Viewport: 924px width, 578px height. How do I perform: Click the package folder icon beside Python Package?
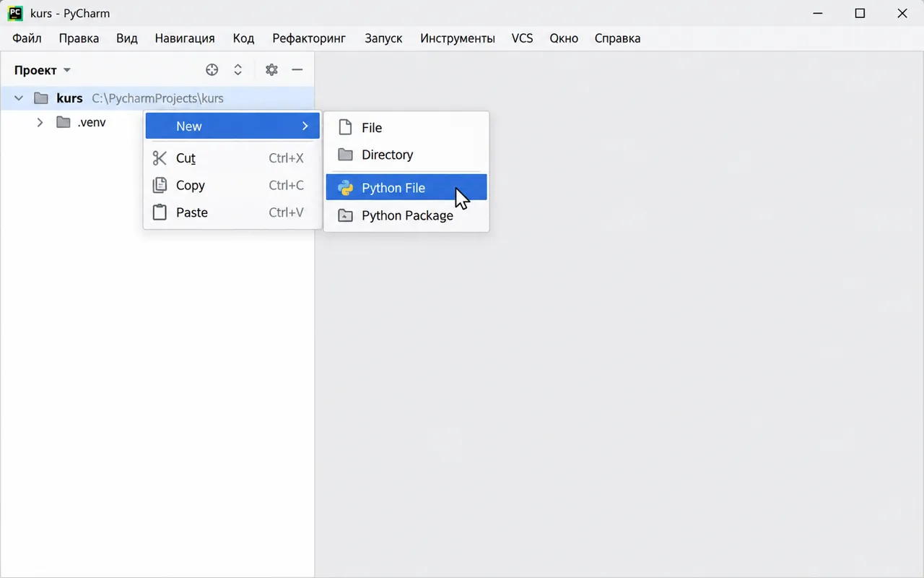(346, 215)
